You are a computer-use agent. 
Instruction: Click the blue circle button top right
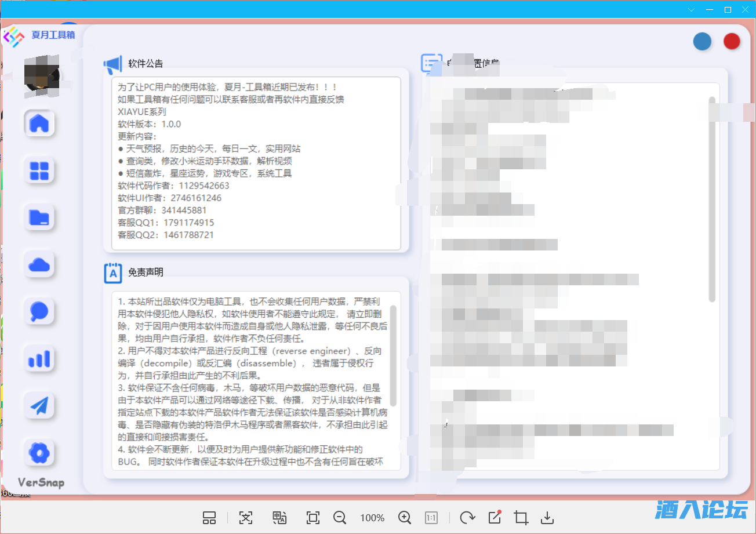(x=702, y=41)
